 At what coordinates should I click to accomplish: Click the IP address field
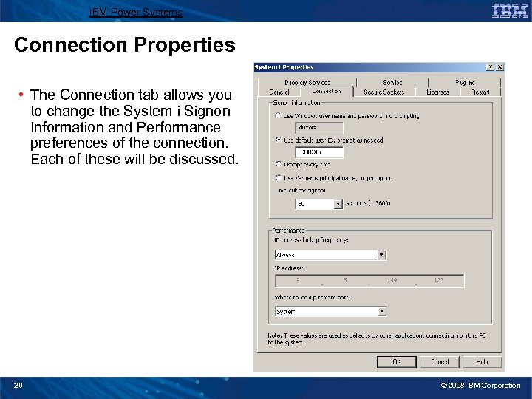369,281
